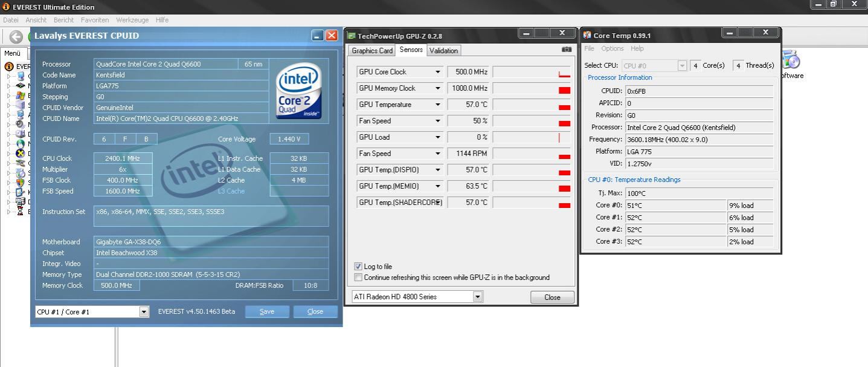Screen dimensions: 868x367
Task: Switch to the Graphics Card tab
Action: click(x=372, y=51)
